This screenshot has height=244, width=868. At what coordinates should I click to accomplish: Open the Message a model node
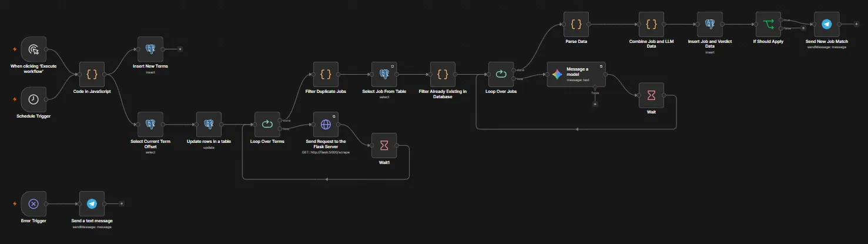tap(576, 74)
